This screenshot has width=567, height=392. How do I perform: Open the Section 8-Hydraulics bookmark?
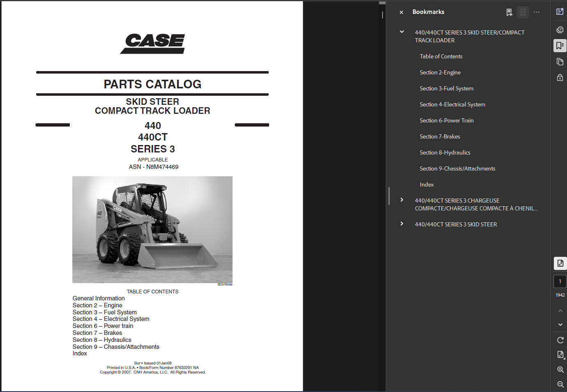[445, 152]
